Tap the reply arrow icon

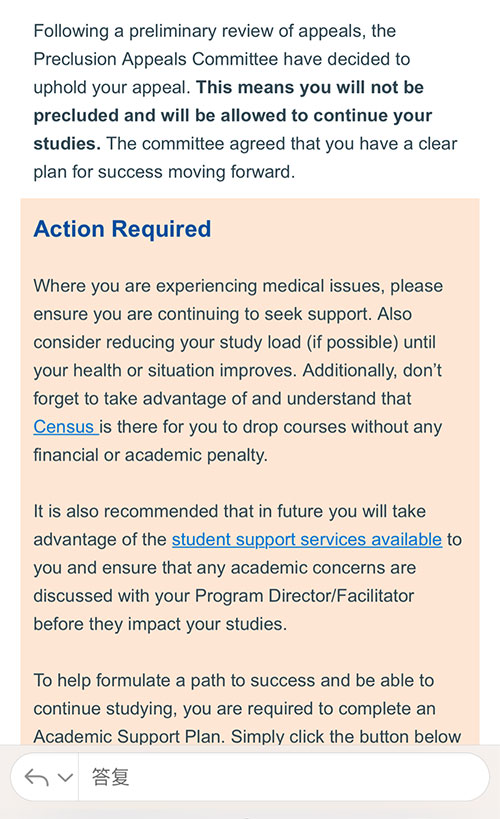click(37, 777)
